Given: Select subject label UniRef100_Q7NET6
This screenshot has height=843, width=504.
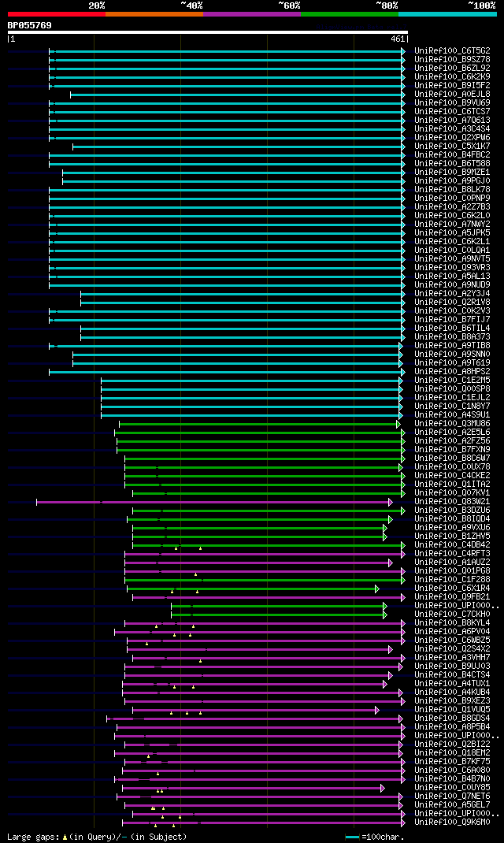Looking at the screenshot, I should (x=452, y=797).
